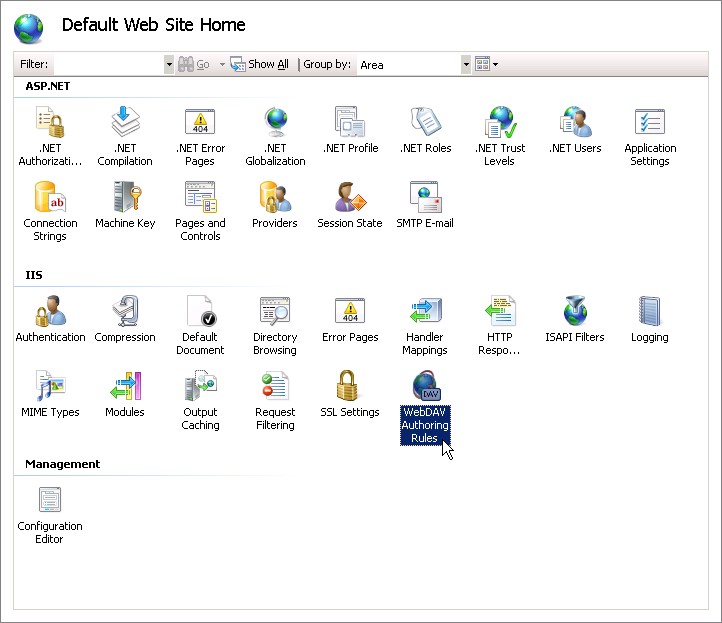Screen dimensions: 722x623
Task: Open Pages and Controls feature
Action: tap(200, 211)
